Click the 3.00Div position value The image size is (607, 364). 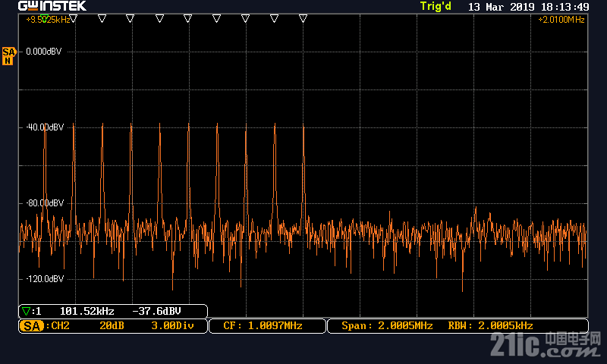click(172, 326)
